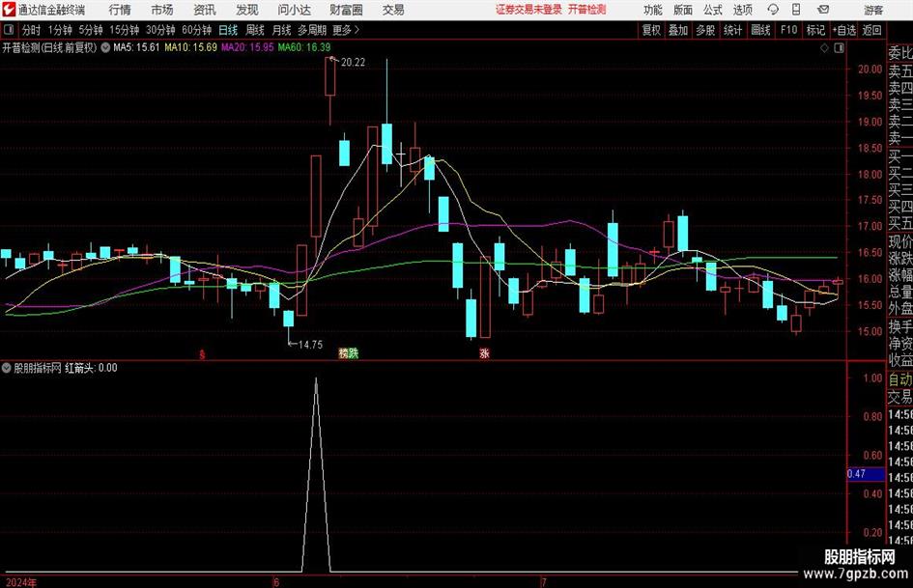The image size is (913, 588).
Task: Open the 发现 menu
Action: tap(247, 10)
